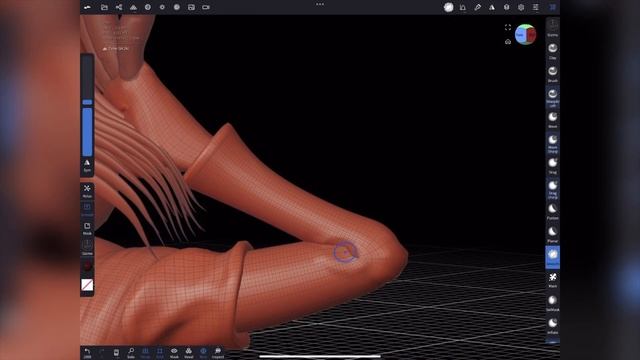Click the Inspect button in the bottom bar
Viewport: 640px width, 360px height.
[218, 353]
